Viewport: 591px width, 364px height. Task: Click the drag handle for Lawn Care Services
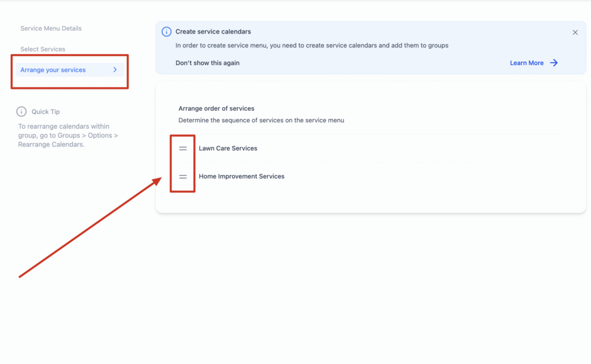(x=183, y=148)
